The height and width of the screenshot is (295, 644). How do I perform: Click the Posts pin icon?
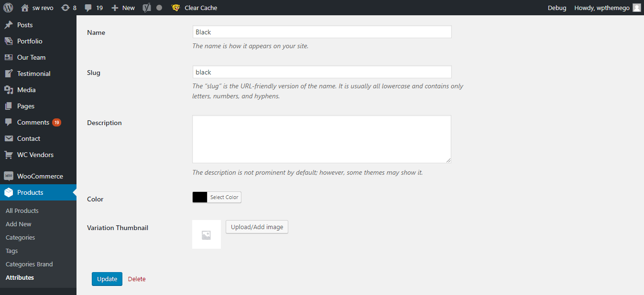[9, 25]
